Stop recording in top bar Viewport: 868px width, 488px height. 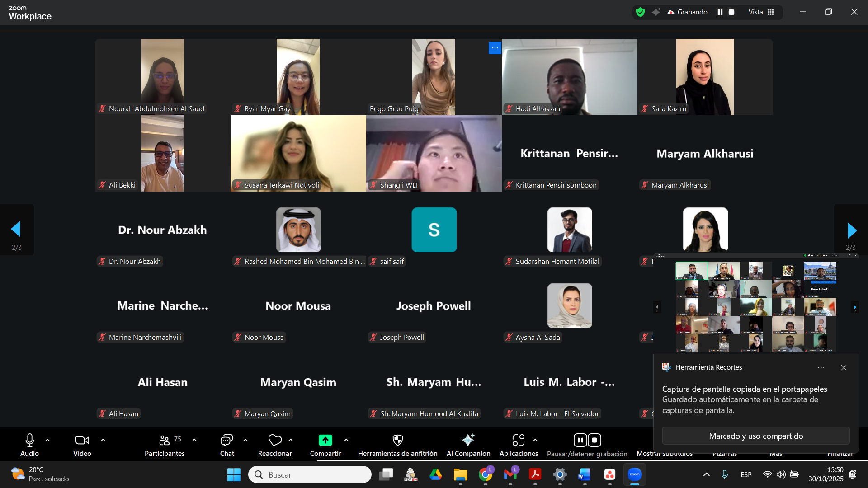coord(731,12)
